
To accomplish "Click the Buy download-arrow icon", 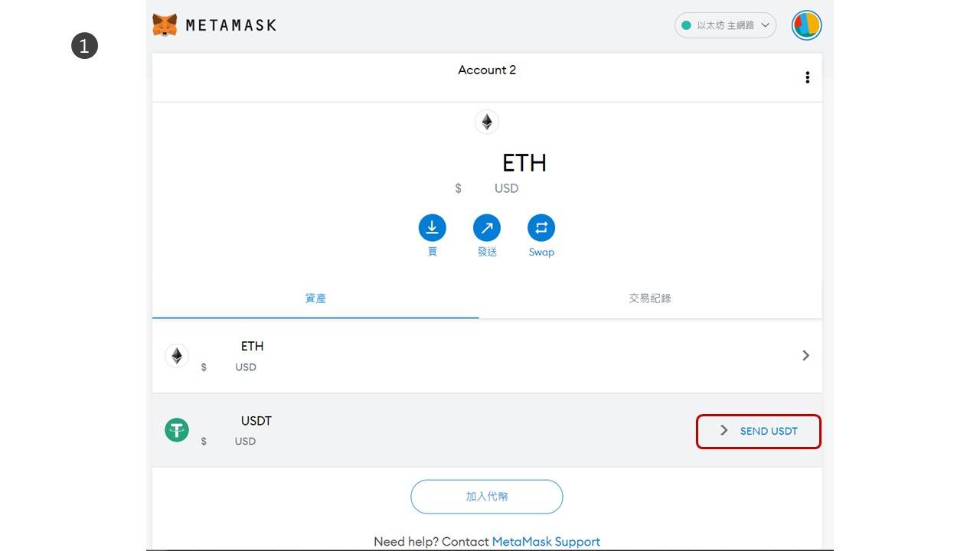I will (432, 228).
